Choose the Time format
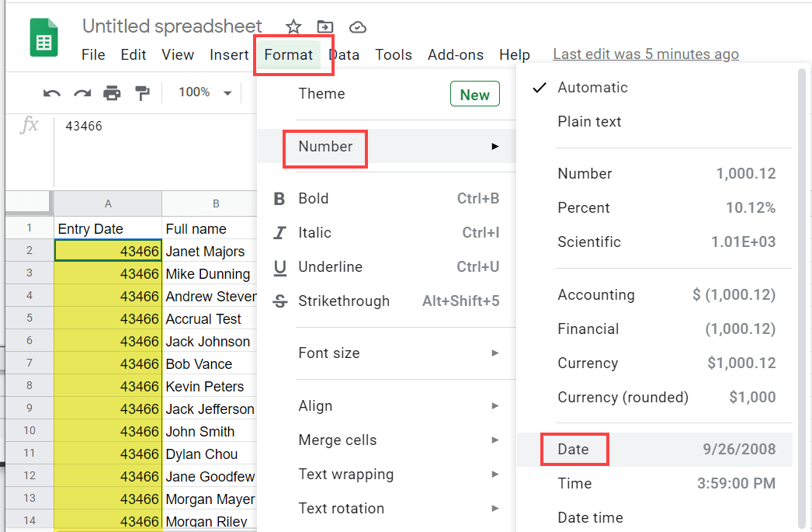The height and width of the screenshot is (532, 812). pos(654,483)
